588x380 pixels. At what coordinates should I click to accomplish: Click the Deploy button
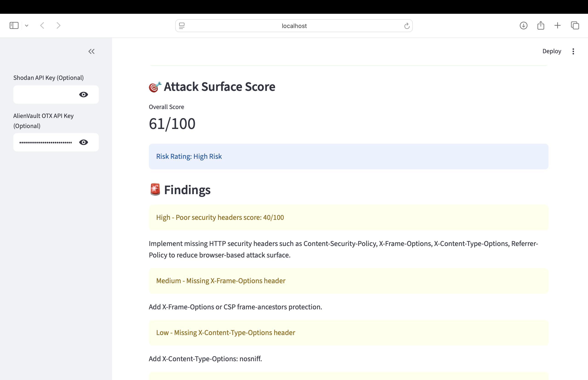click(x=552, y=51)
